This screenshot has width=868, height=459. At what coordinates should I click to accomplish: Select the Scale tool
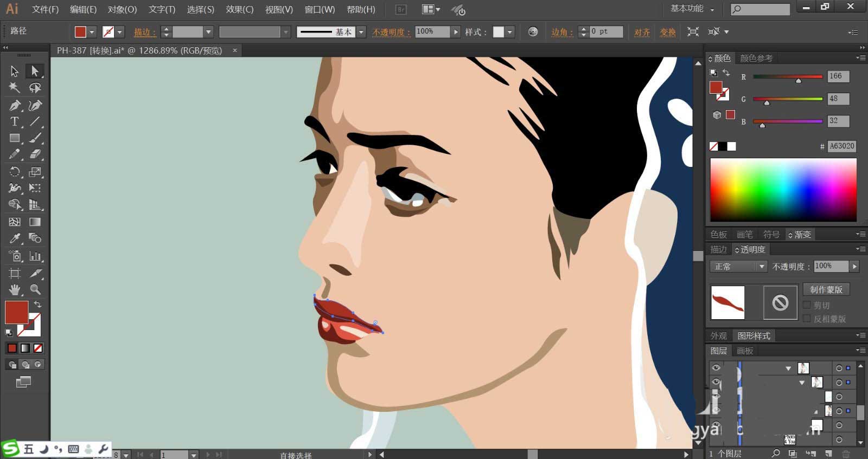pos(35,172)
